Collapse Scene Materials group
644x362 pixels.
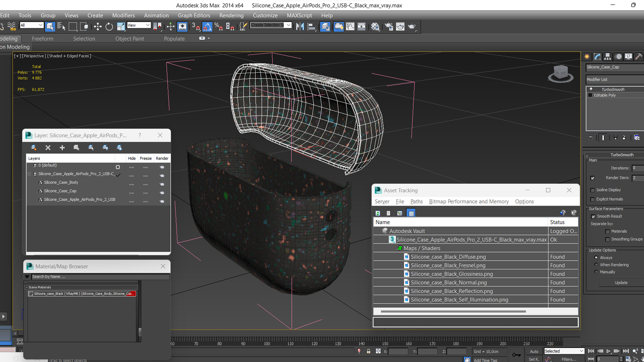pyautogui.click(x=26, y=287)
